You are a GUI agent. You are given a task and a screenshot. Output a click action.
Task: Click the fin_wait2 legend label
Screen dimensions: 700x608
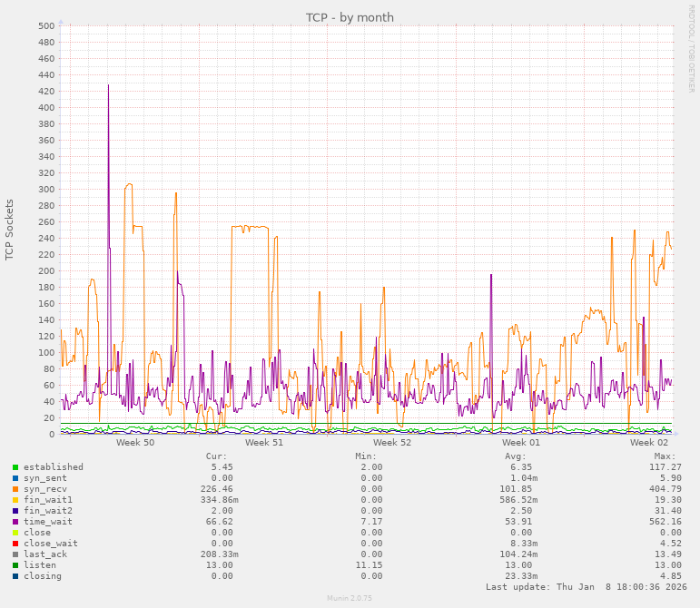47,511
